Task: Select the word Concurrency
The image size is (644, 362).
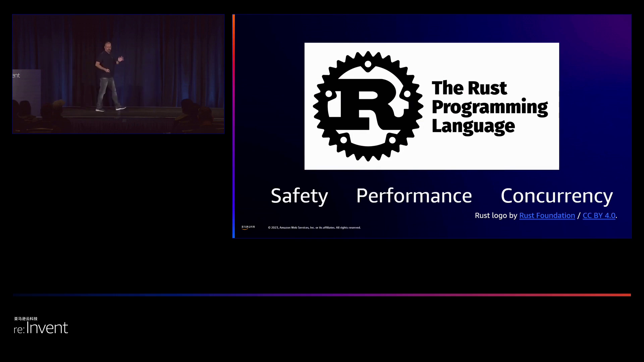Action: 557,196
